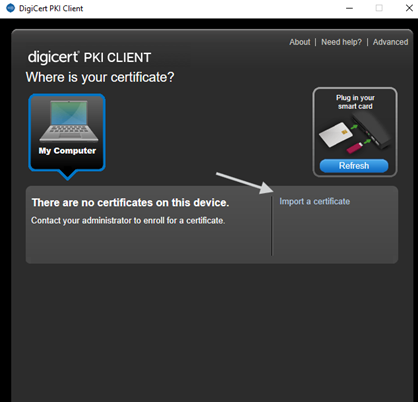Click the DigiCert app icon in title bar
Screen dimensions: 418x402
11,8
